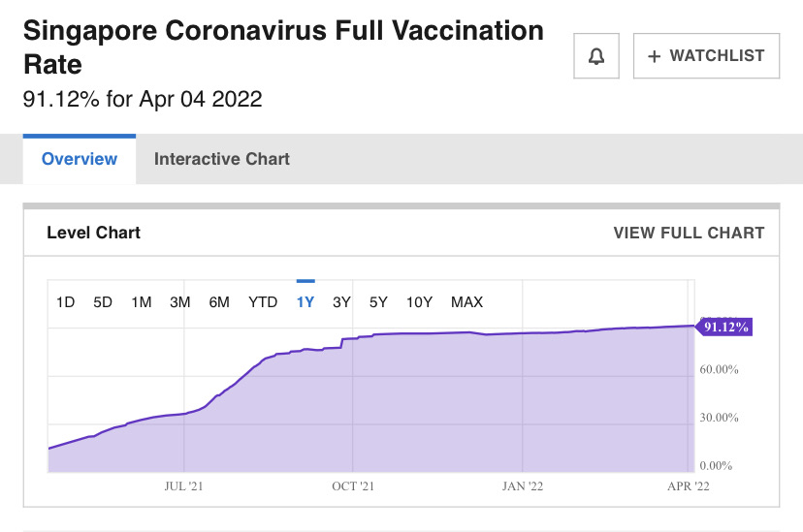Switch chart to 3Y range
The width and height of the screenshot is (803, 532).
pos(341,302)
